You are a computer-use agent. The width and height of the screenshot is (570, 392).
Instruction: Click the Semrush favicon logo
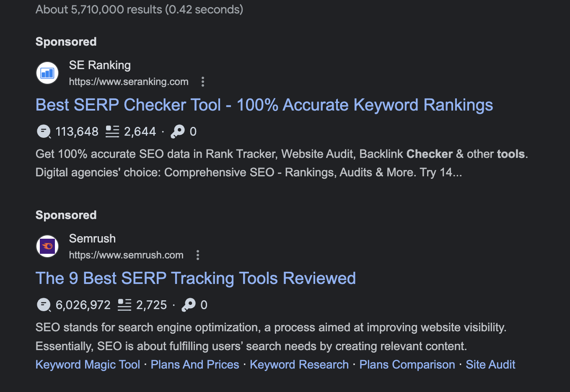pos(47,246)
